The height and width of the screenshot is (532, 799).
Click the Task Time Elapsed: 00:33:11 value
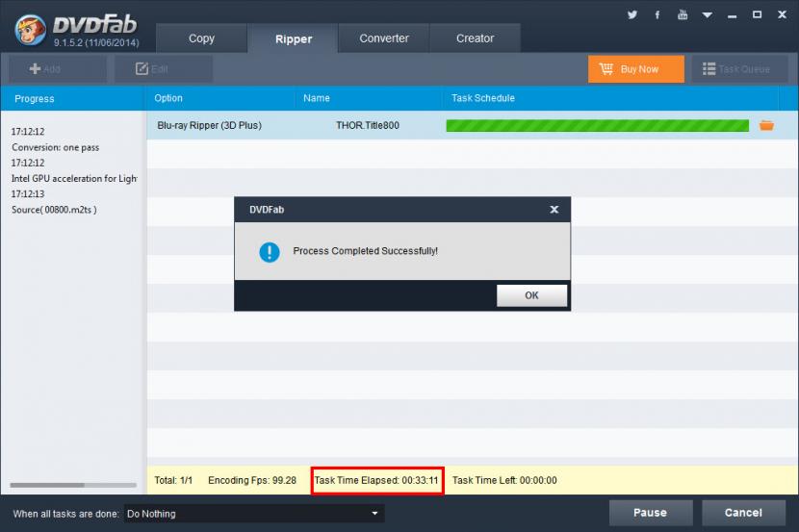pos(376,480)
